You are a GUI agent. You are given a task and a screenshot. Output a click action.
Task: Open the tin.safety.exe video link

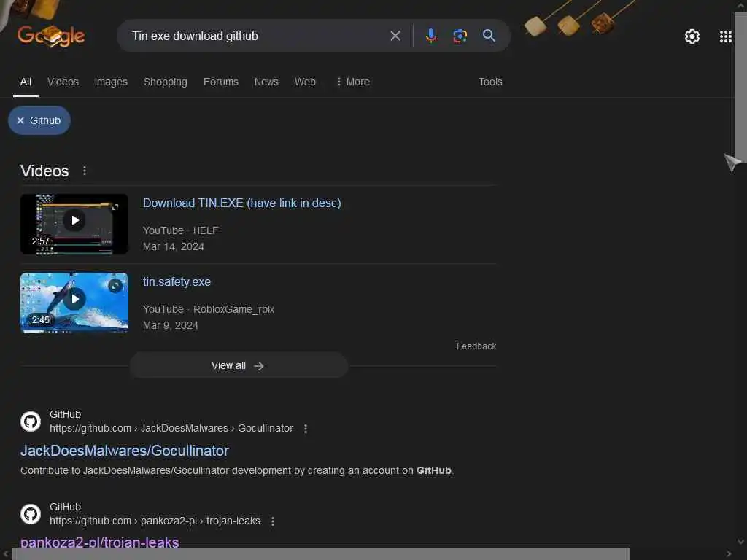pos(177,282)
